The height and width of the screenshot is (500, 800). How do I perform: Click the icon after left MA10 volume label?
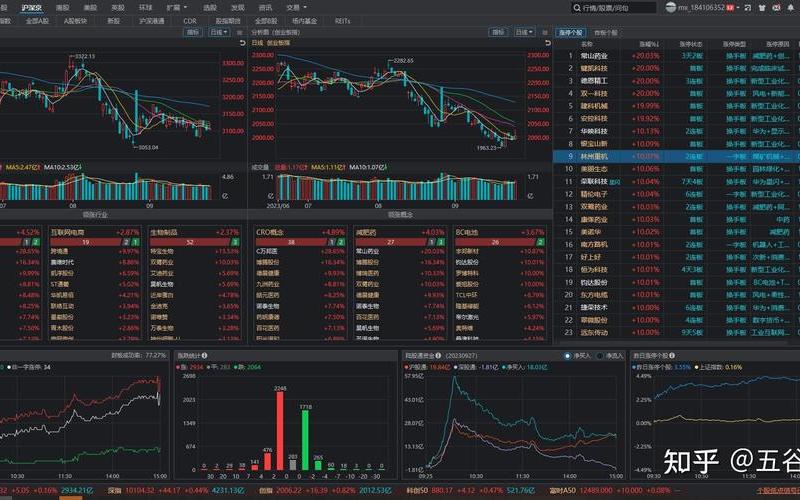click(80, 167)
